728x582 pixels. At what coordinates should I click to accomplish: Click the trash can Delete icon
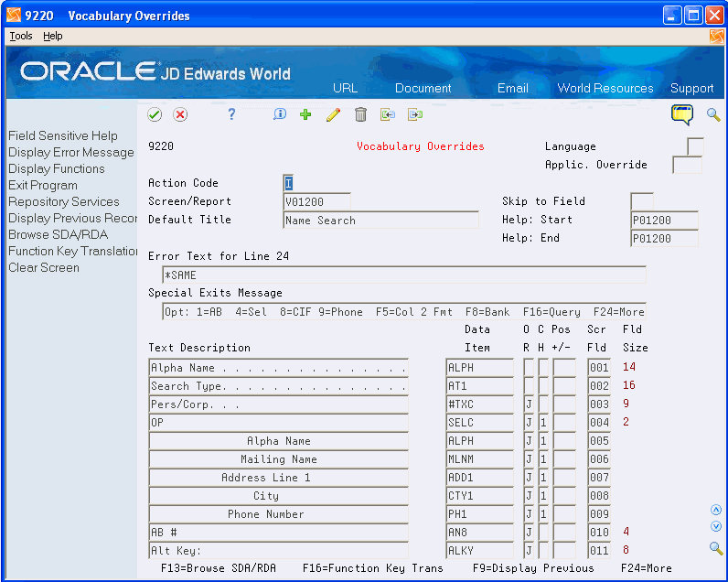(x=360, y=114)
